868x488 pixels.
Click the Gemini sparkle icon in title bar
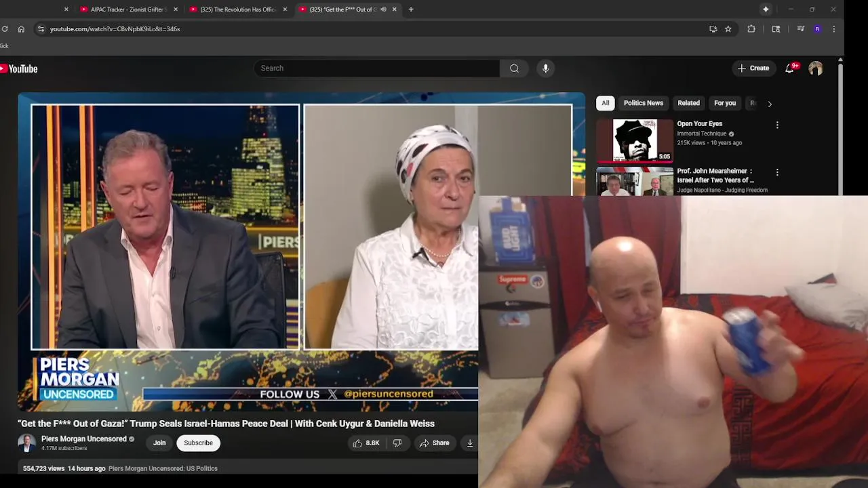point(766,9)
